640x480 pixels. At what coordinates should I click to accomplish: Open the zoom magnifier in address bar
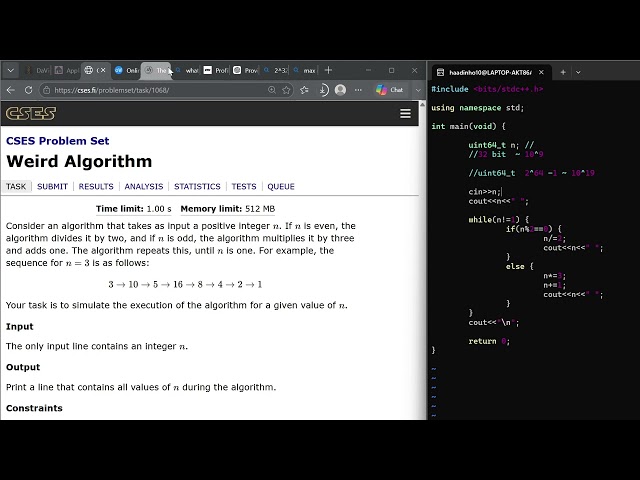click(271, 90)
